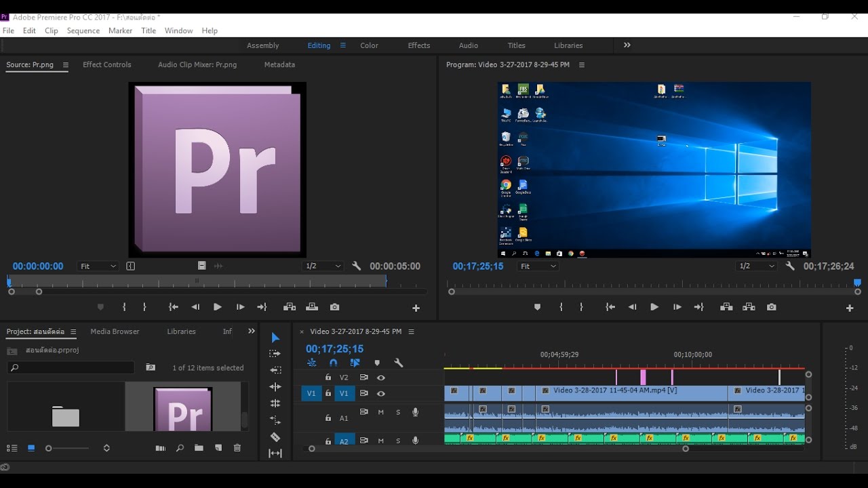The width and height of the screenshot is (868, 488).
Task: Open Source monitor settings wrench
Action: click(357, 266)
